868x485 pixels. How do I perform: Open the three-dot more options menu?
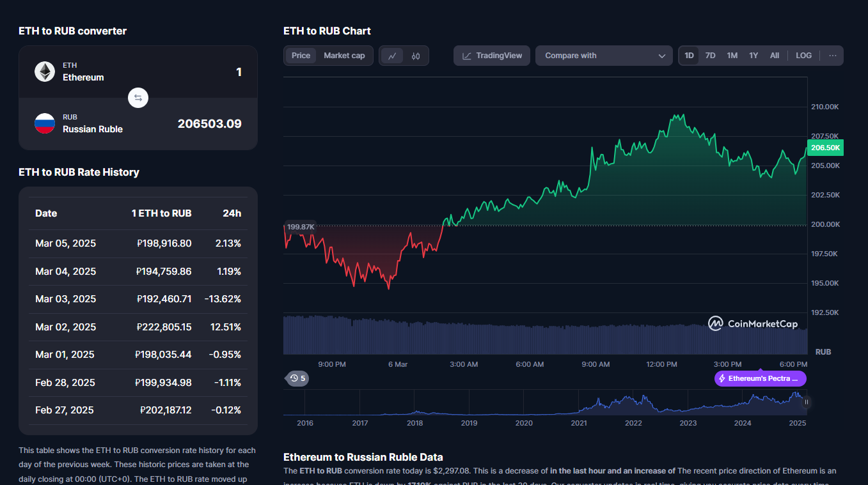[x=832, y=56]
